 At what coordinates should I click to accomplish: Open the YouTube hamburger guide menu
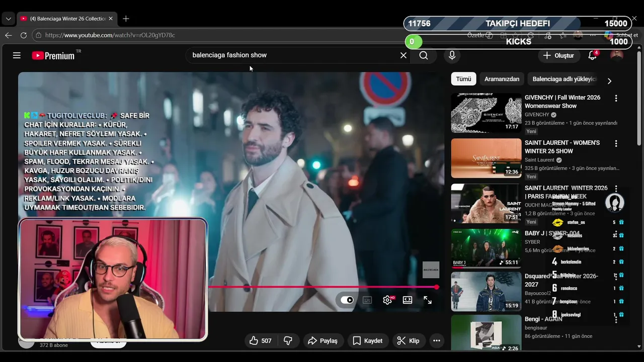click(17, 55)
